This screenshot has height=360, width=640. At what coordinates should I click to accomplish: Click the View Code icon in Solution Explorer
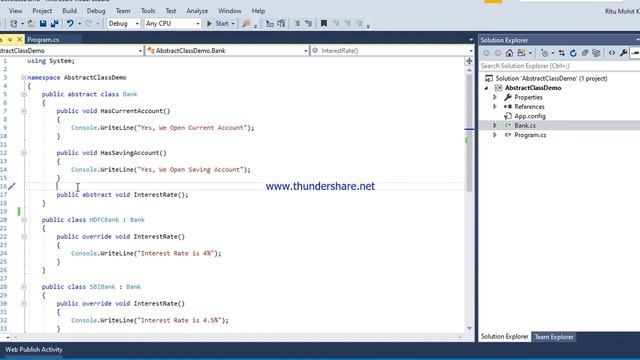612,53
